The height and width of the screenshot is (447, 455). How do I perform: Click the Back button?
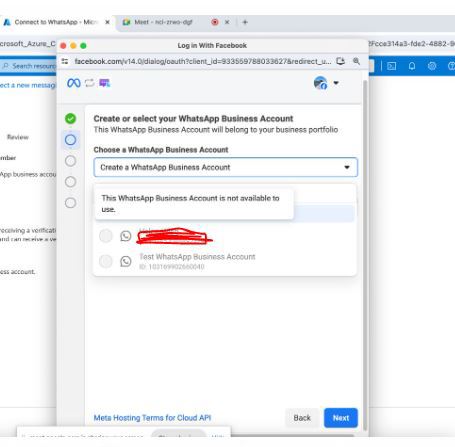coord(302,418)
